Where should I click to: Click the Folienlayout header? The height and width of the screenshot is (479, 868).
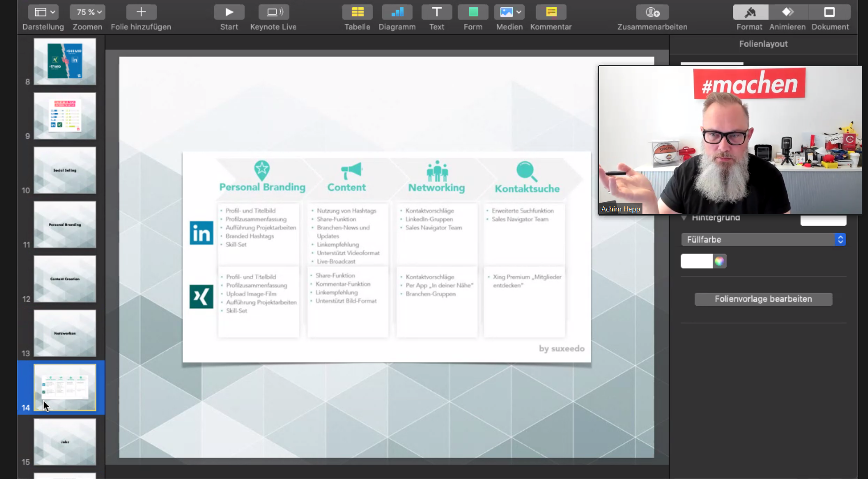[x=763, y=44]
